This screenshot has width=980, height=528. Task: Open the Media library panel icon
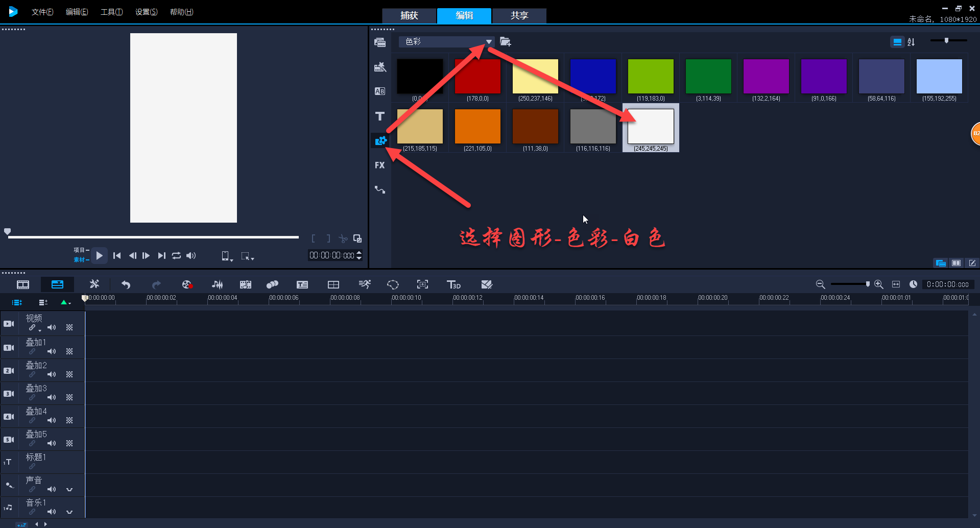(380, 42)
